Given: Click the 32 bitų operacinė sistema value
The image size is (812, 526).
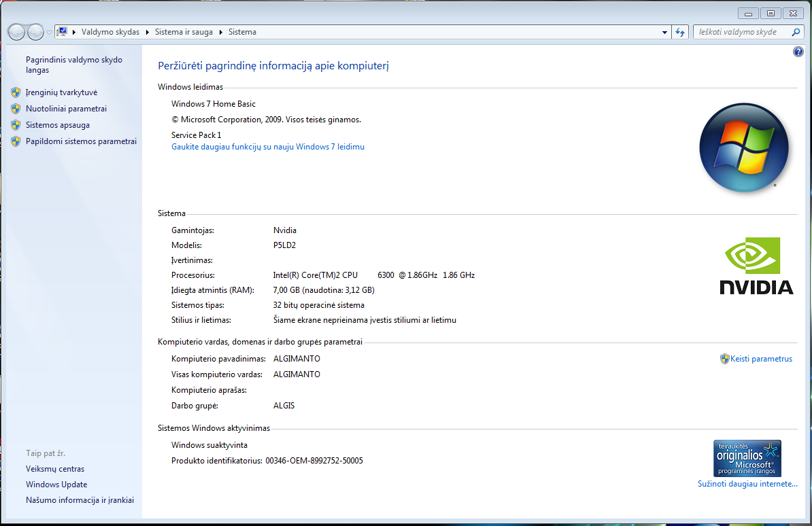Looking at the screenshot, I should click(318, 305).
